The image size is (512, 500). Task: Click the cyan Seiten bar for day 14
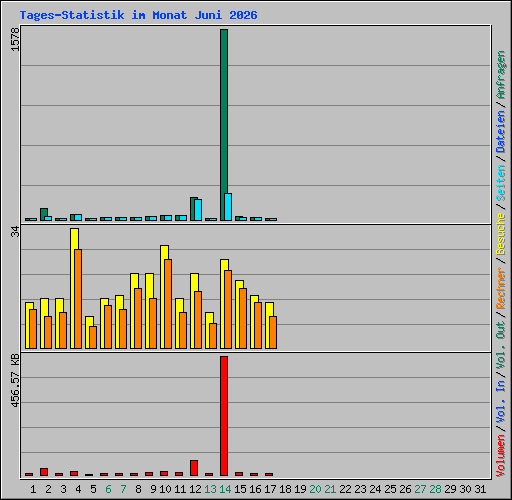[x=228, y=207]
